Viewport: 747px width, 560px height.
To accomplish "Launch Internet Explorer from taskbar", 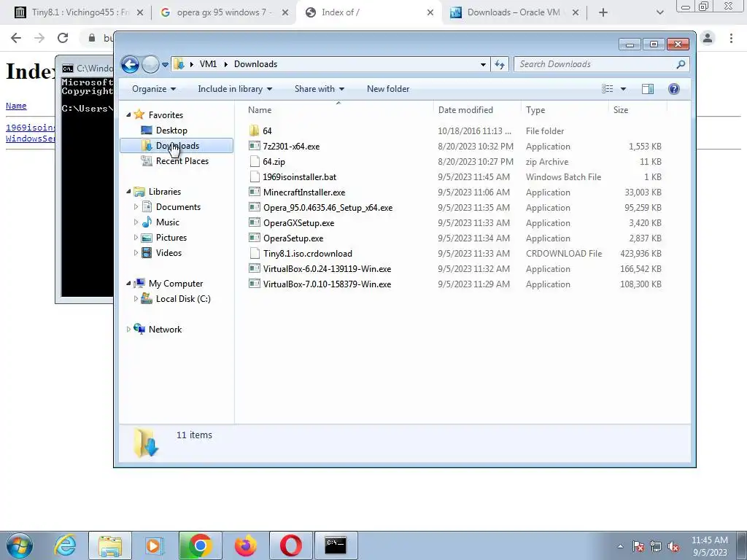I will (65, 545).
